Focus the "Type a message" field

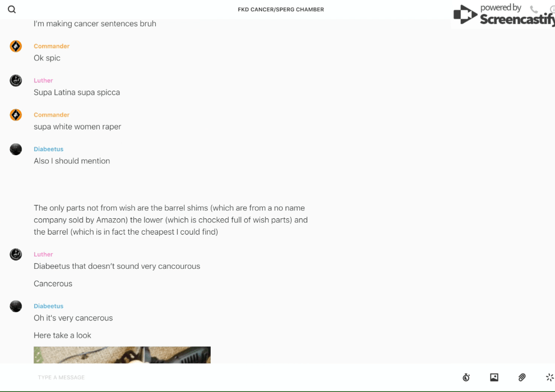coord(244,377)
